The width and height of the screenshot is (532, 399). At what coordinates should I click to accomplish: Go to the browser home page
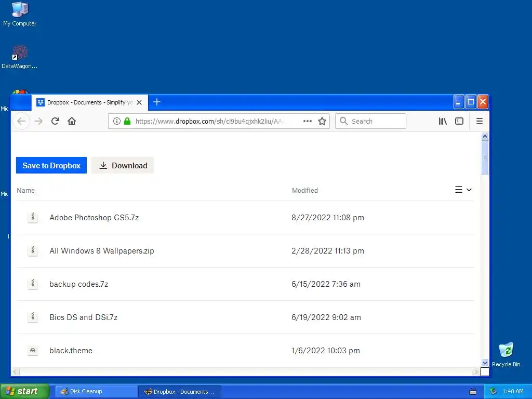coord(72,121)
